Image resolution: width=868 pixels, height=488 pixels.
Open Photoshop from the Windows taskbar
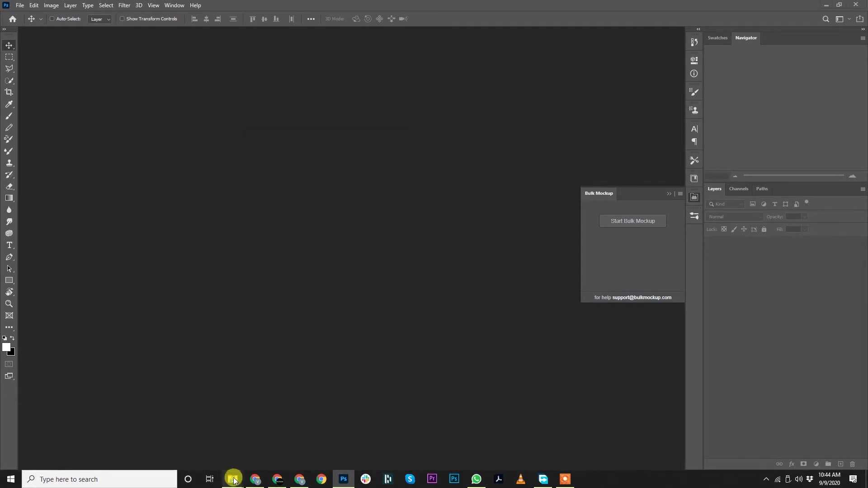click(x=343, y=479)
